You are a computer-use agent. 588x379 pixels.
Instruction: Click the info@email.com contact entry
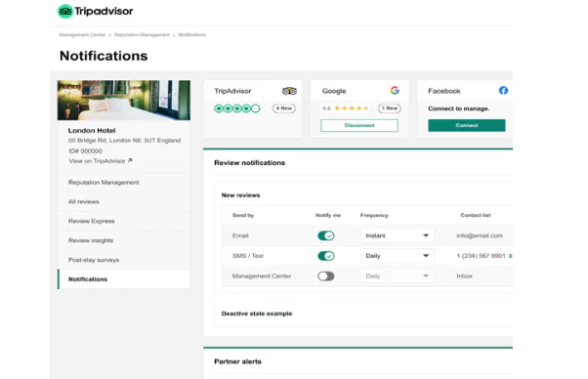click(480, 235)
